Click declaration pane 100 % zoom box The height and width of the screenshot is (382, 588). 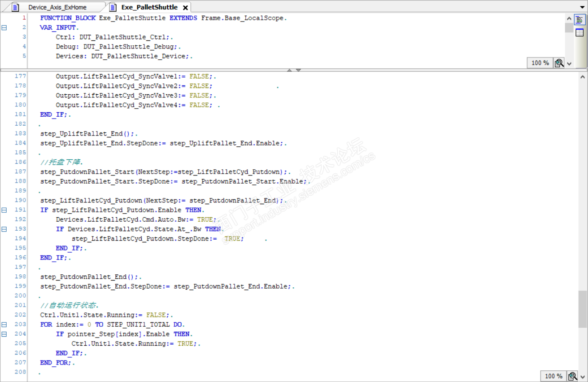coord(540,63)
